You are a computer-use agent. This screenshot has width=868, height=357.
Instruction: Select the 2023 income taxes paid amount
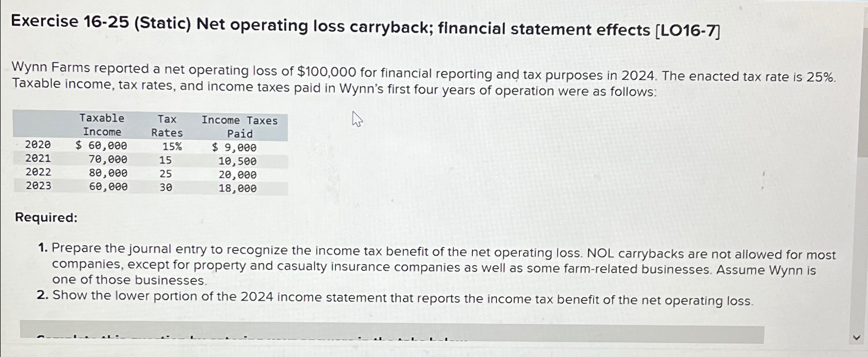point(238,187)
